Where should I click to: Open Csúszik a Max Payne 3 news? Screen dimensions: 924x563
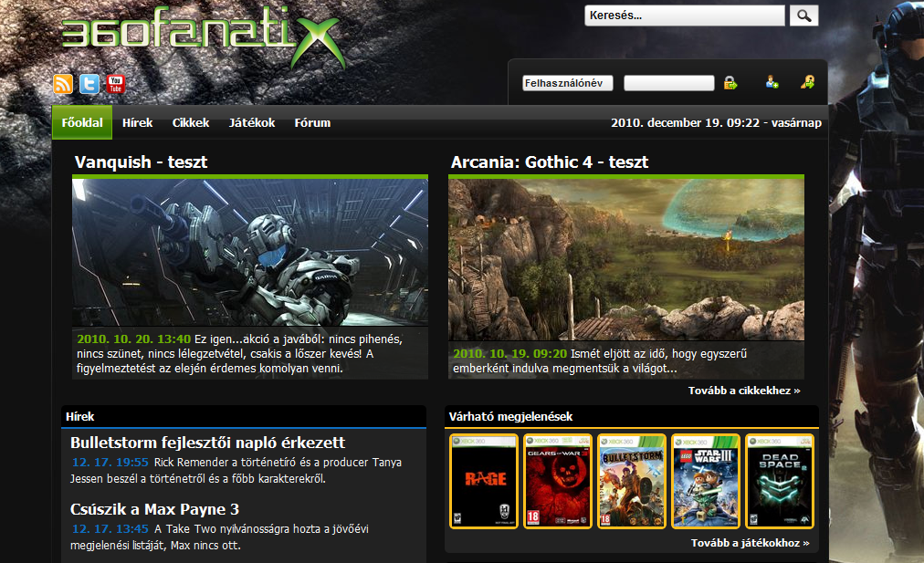[154, 509]
